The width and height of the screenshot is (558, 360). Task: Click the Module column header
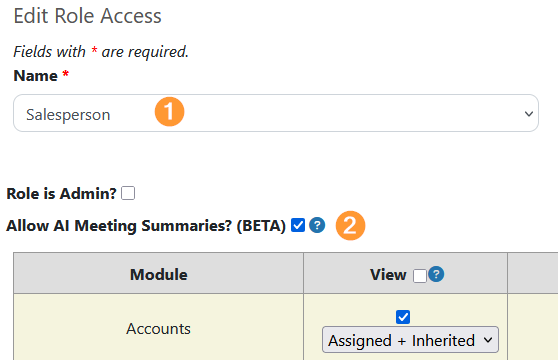click(x=159, y=275)
